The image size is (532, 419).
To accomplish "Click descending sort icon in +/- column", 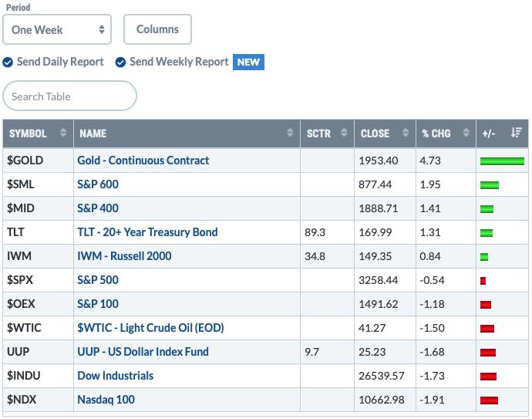I will click(517, 133).
